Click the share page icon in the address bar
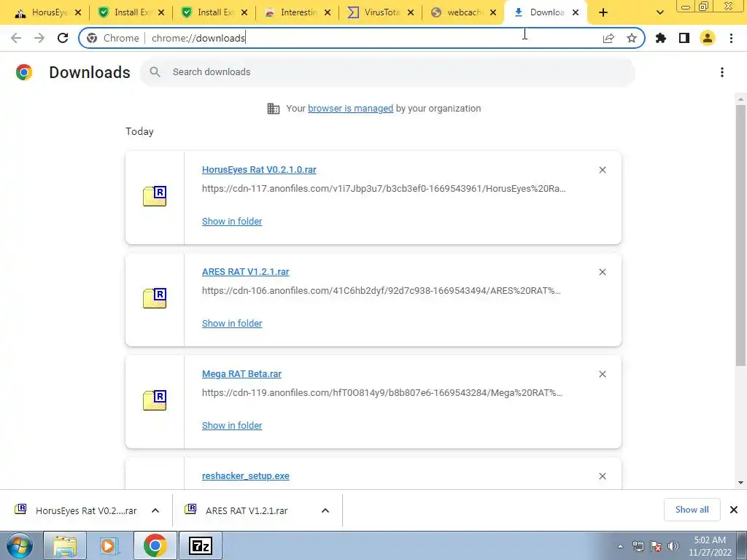The width and height of the screenshot is (747, 560). pyautogui.click(x=608, y=38)
